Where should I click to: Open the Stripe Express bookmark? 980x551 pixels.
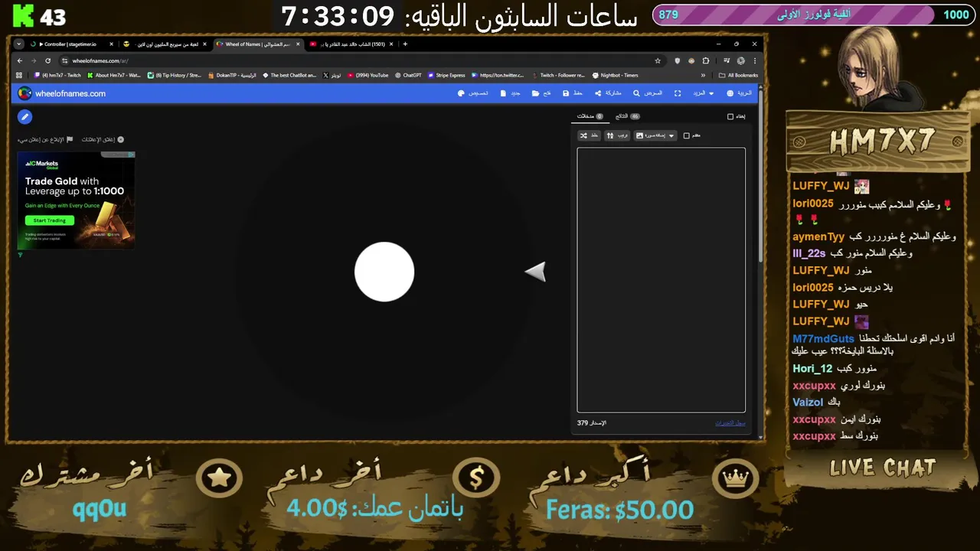446,75
